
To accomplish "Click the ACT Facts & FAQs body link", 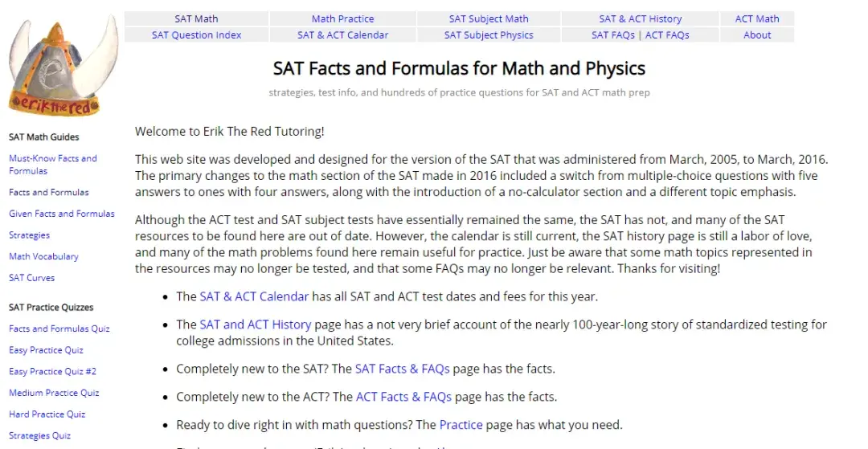I will (x=403, y=397).
